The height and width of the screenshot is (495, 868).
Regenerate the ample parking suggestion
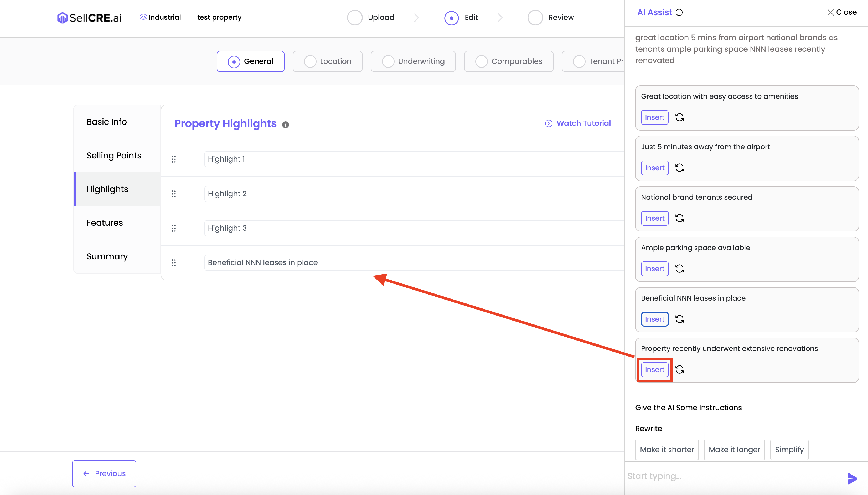click(x=679, y=269)
